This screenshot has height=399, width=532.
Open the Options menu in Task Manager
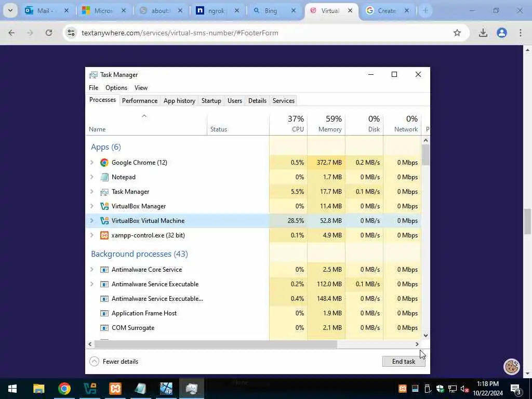(116, 88)
